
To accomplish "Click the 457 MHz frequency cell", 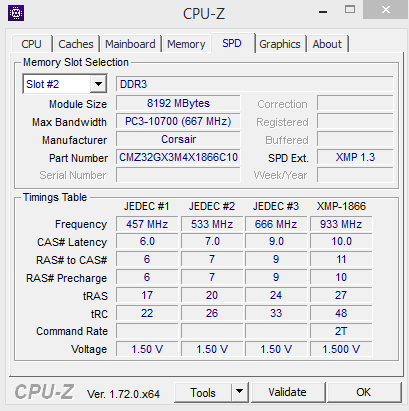I will point(147,224).
